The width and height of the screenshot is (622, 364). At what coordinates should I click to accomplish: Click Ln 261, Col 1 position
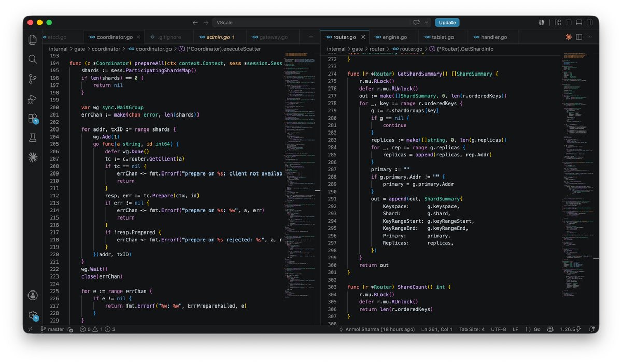pyautogui.click(x=437, y=329)
